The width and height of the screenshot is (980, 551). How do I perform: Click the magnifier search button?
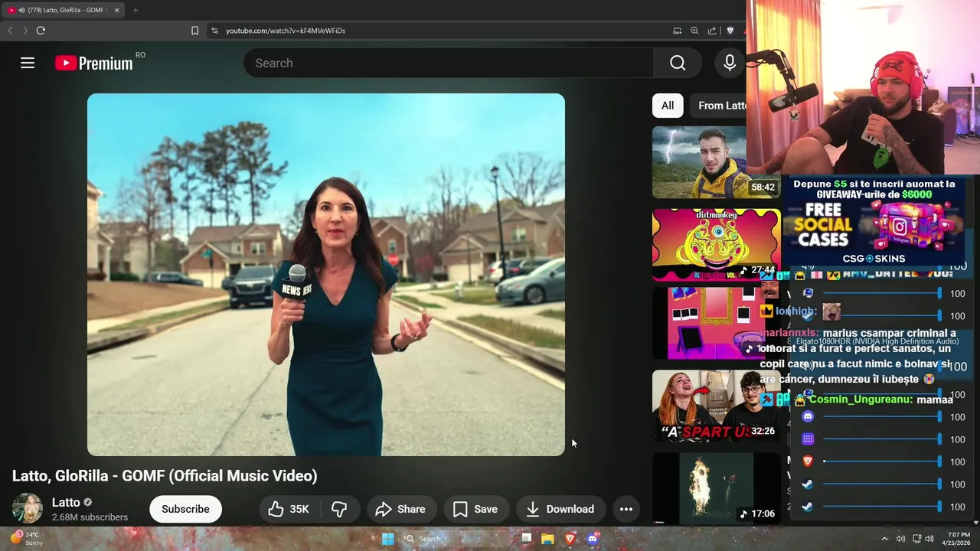pos(678,63)
